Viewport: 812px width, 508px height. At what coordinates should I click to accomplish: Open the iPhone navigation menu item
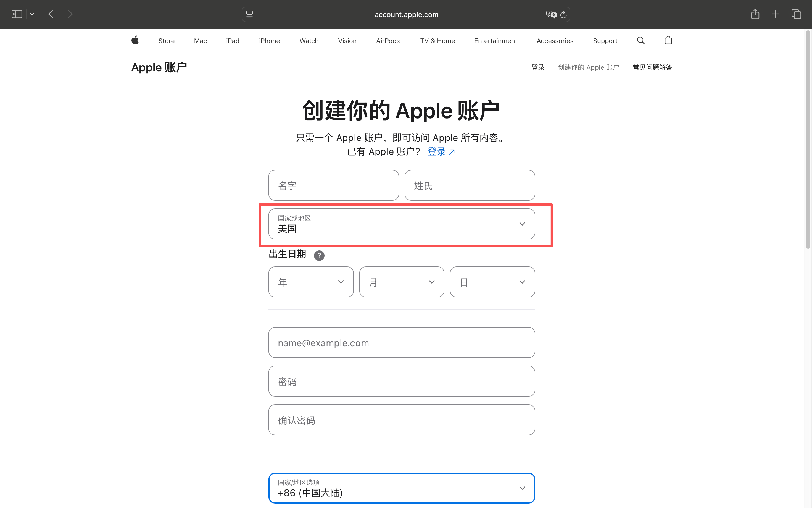(x=269, y=41)
